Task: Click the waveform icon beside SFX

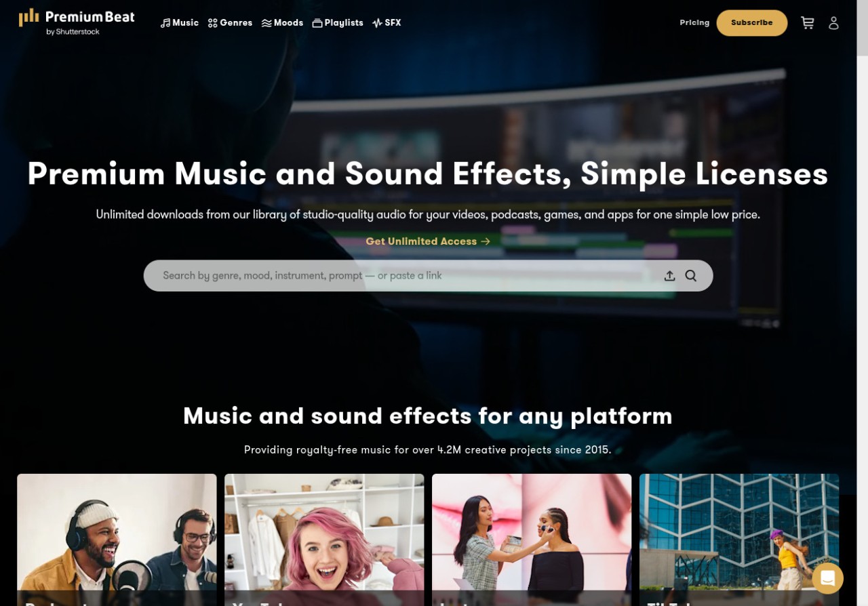Action: 377,23
